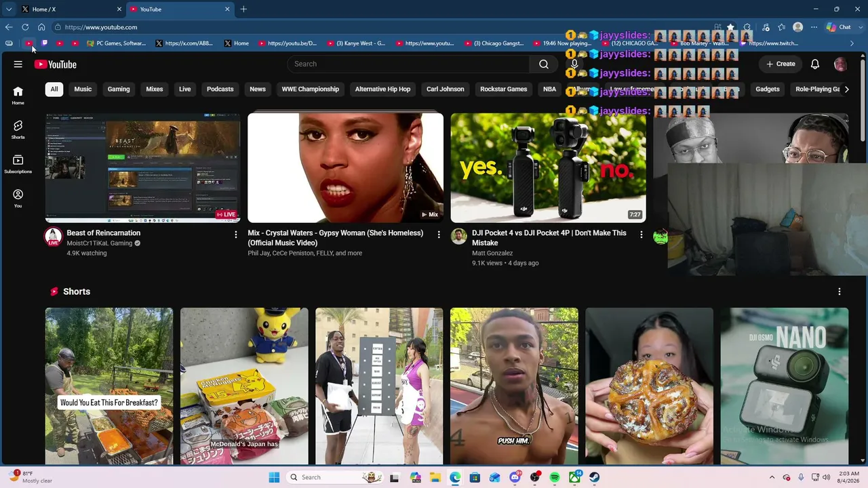868x488 pixels.
Task: Select the Alternative Hip Hop chip
Action: click(382, 89)
